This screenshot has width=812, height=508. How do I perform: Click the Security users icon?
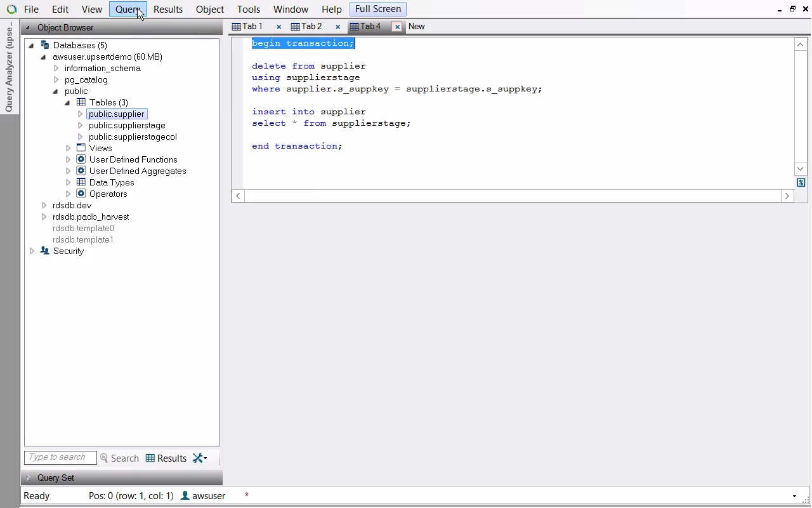click(45, 251)
